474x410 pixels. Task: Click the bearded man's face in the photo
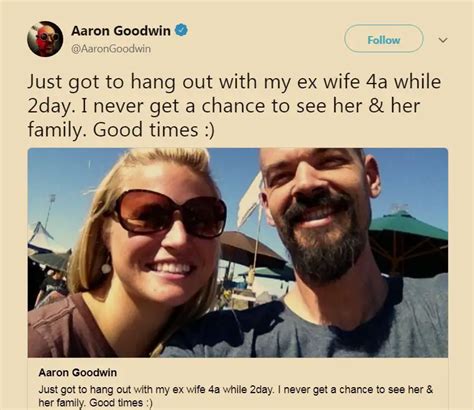click(317, 213)
